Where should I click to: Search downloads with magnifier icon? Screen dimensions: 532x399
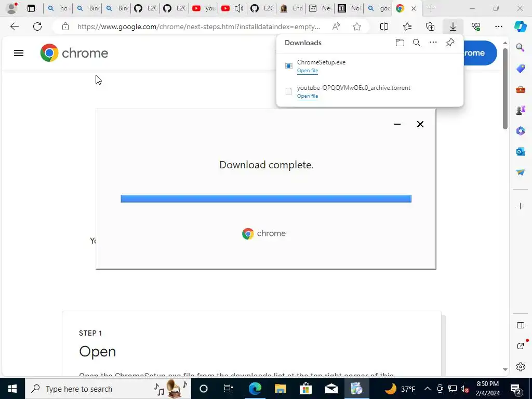[417, 43]
